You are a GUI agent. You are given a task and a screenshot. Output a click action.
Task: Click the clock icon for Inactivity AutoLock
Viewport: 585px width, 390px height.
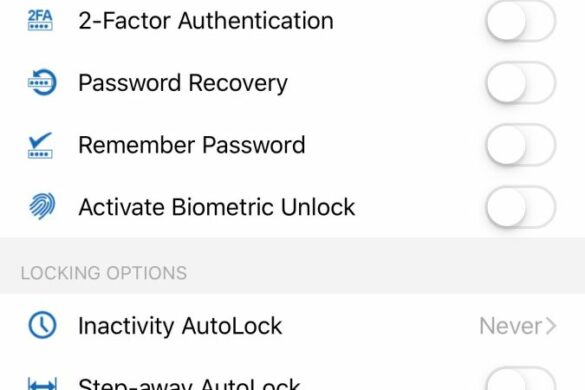click(42, 325)
